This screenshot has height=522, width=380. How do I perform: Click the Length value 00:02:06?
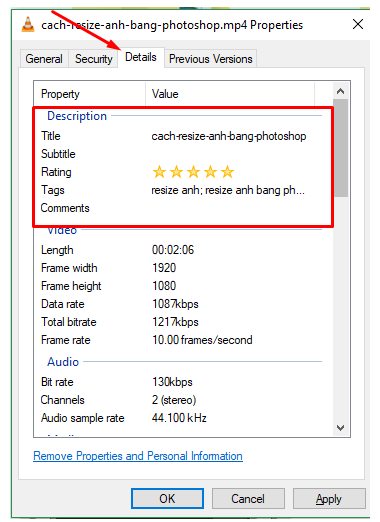tap(173, 250)
